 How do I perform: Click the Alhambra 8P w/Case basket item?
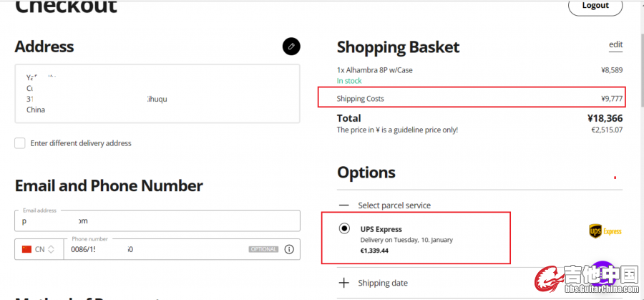point(375,70)
